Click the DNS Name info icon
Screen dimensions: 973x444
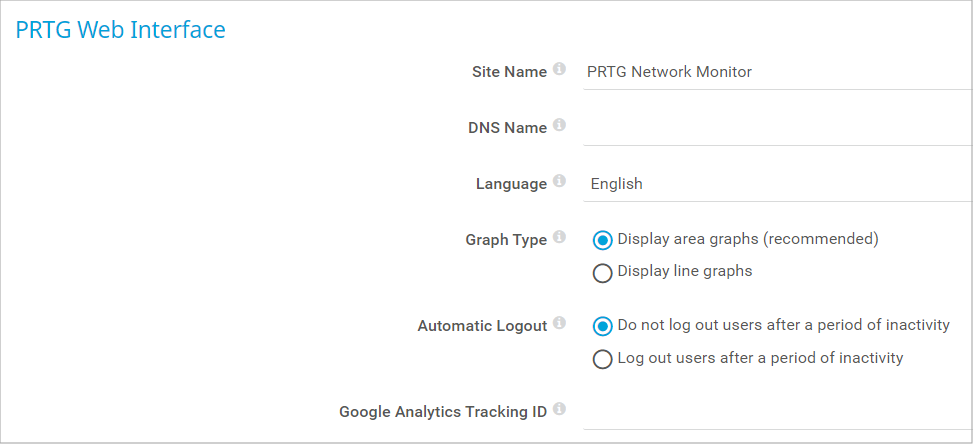[559, 126]
